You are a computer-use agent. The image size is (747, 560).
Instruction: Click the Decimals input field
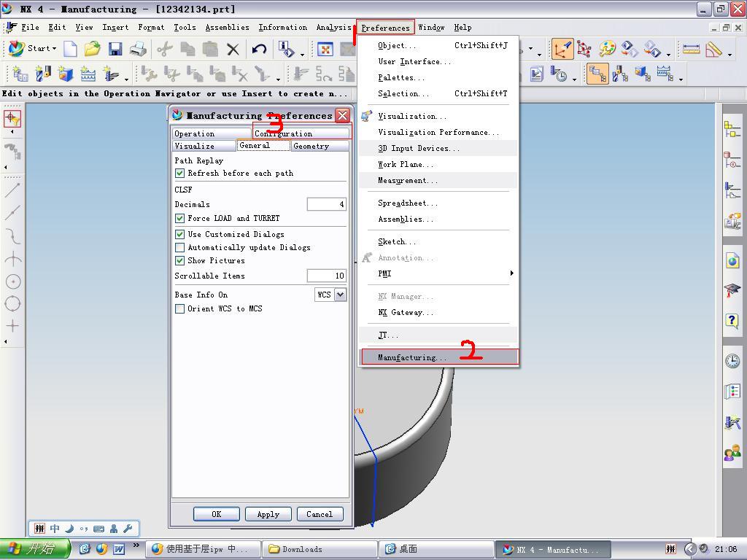point(326,204)
